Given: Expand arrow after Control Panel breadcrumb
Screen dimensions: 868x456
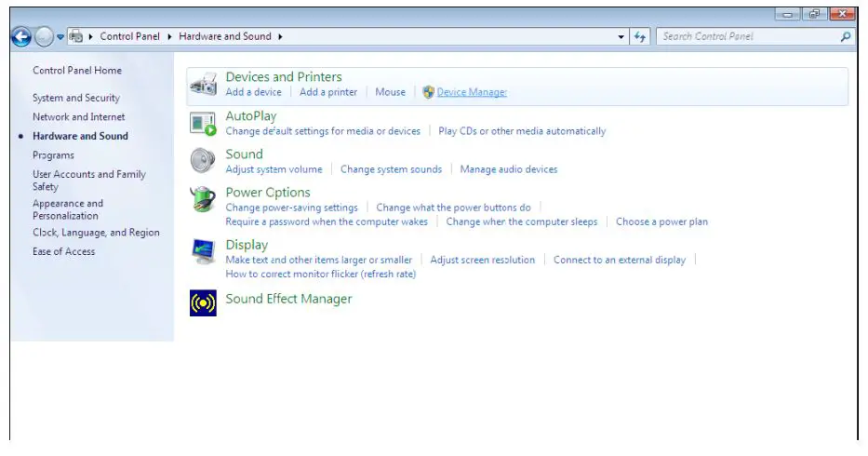Looking at the screenshot, I should coord(169,36).
